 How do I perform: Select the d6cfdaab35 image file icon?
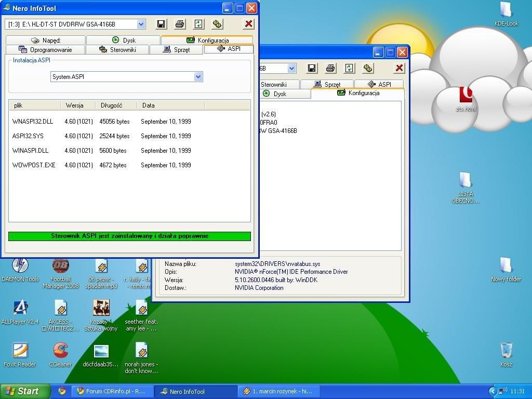click(101, 355)
